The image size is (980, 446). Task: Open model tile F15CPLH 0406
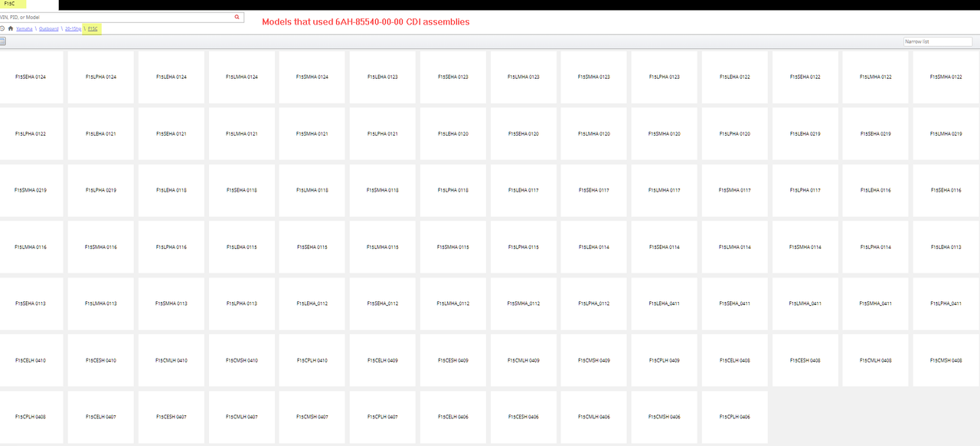coord(735,417)
